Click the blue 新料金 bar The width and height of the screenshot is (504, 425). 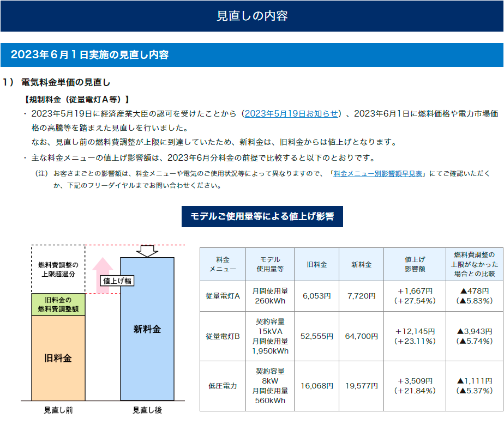(147, 329)
